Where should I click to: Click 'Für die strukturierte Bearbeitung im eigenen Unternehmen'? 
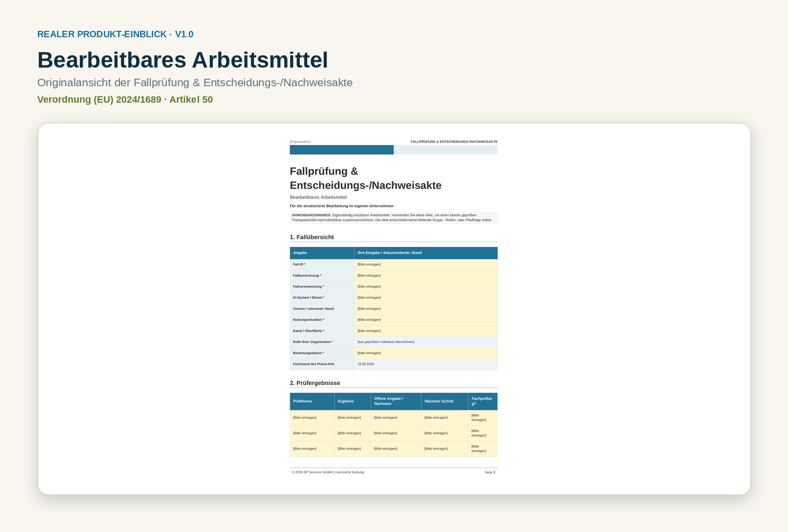click(342, 206)
